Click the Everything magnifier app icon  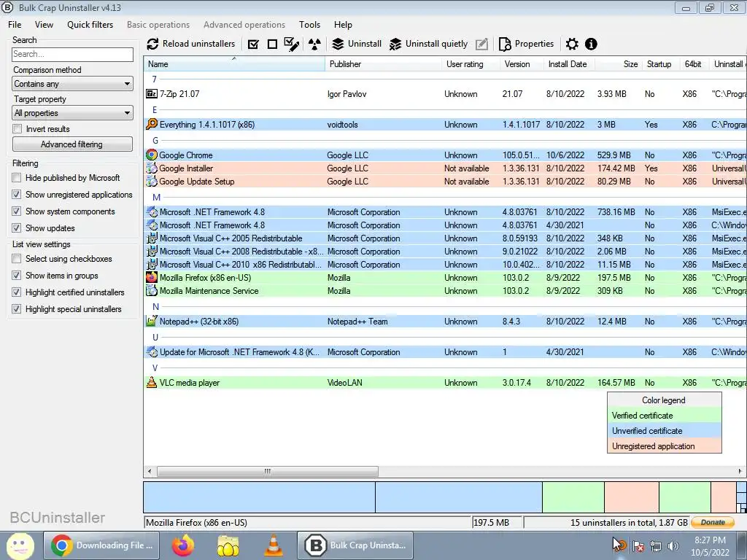click(x=152, y=124)
